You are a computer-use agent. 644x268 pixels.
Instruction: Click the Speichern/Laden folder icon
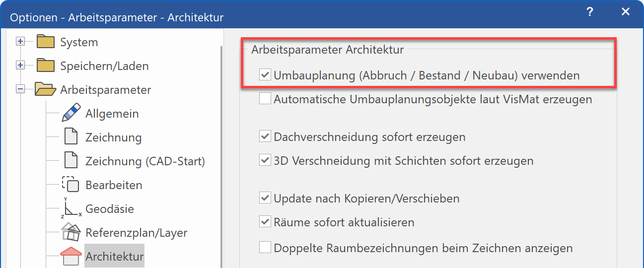point(45,66)
